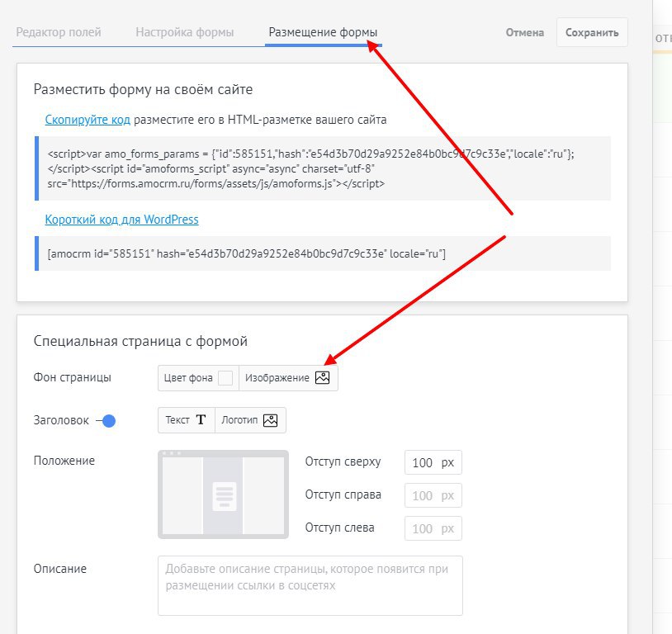The image size is (672, 634).
Task: Select the left column in the Положение preview
Action: (182, 495)
